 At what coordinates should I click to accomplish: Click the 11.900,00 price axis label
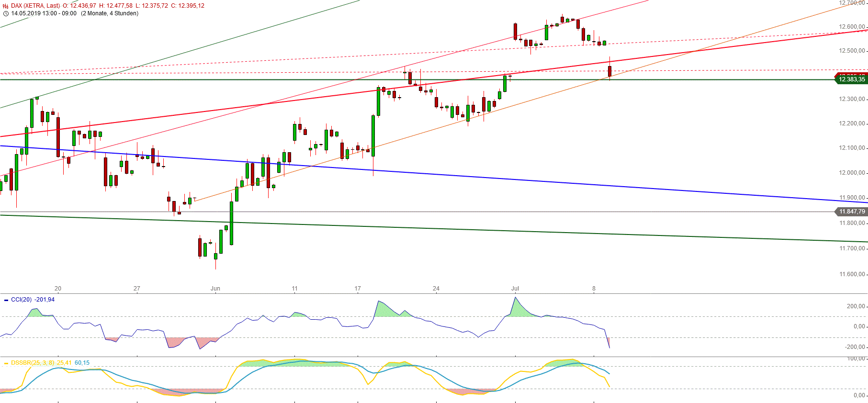852,198
